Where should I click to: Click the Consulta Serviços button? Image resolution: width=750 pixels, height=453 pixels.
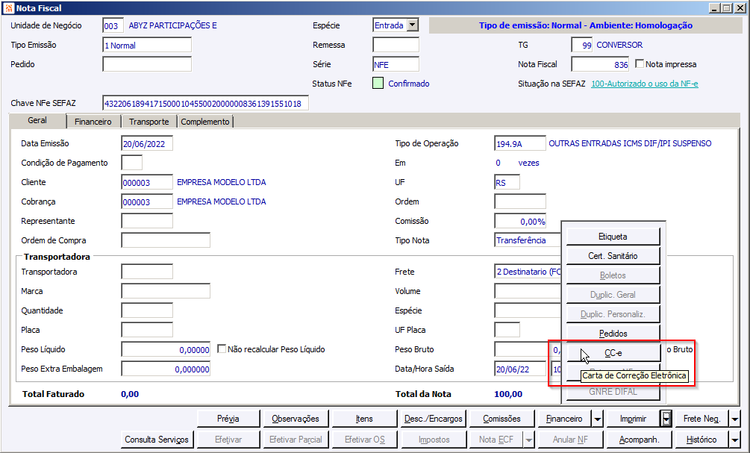point(156,439)
